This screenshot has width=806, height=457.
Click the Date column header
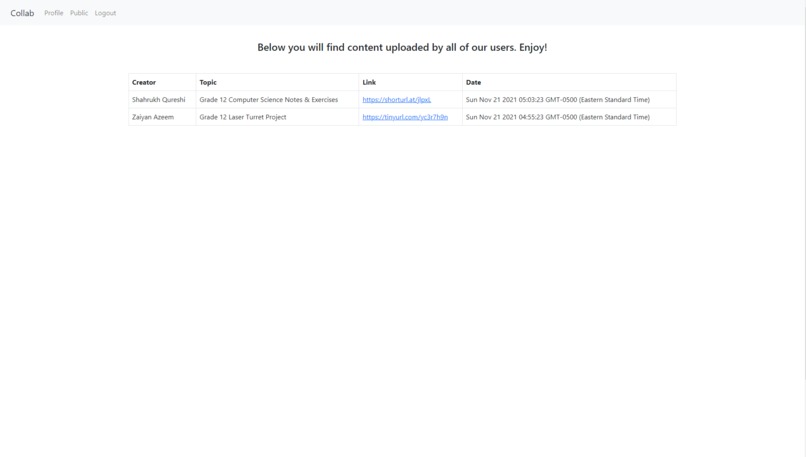pos(569,82)
